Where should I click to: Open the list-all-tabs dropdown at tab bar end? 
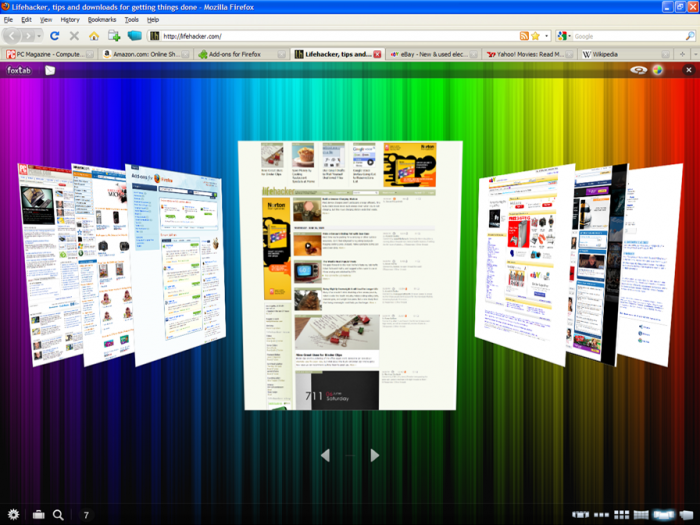(695, 54)
